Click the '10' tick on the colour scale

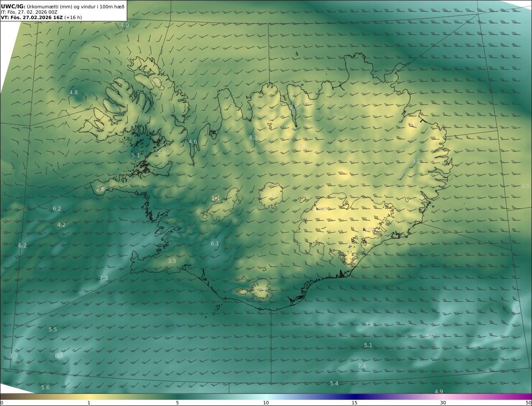(266, 403)
